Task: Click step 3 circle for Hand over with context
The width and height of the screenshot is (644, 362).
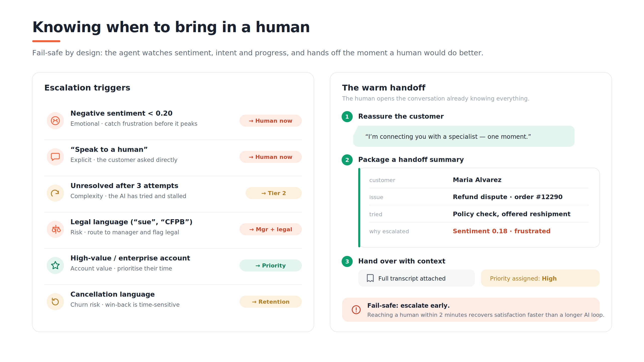Action: pyautogui.click(x=347, y=261)
